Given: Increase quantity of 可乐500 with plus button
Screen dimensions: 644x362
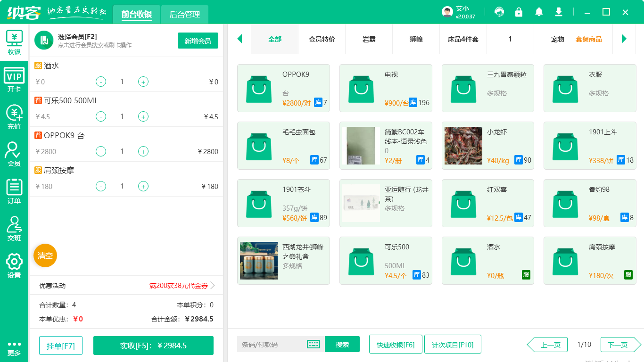Looking at the screenshot, I should (x=143, y=116).
